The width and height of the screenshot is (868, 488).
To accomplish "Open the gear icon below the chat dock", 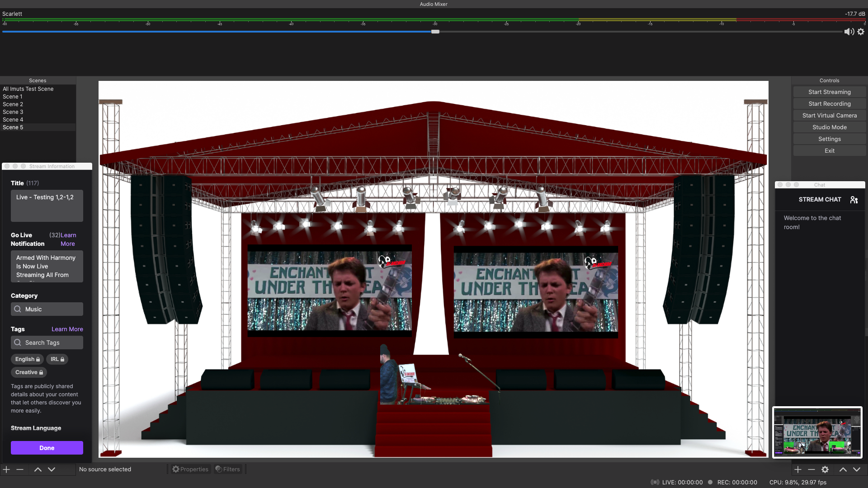I will pyautogui.click(x=825, y=469).
